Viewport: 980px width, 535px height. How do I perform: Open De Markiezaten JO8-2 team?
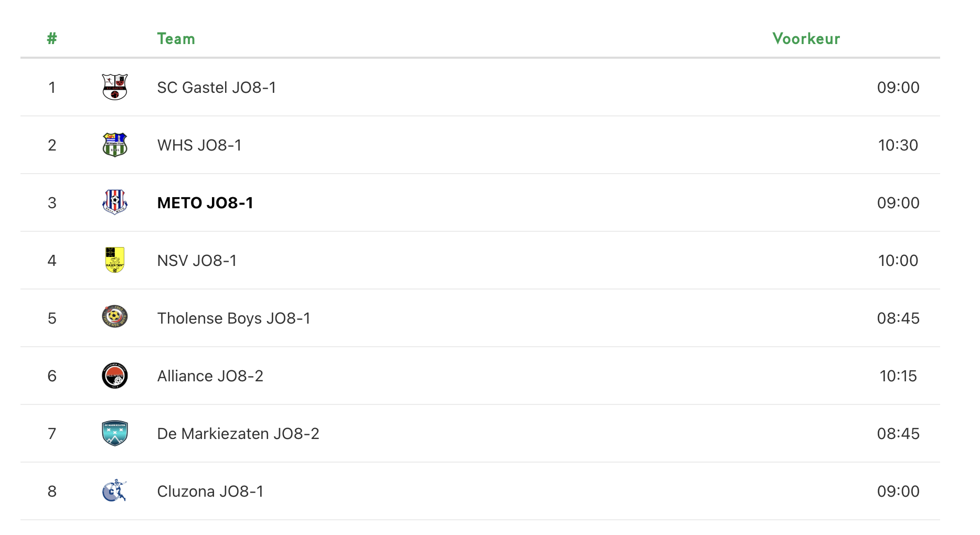click(x=238, y=434)
